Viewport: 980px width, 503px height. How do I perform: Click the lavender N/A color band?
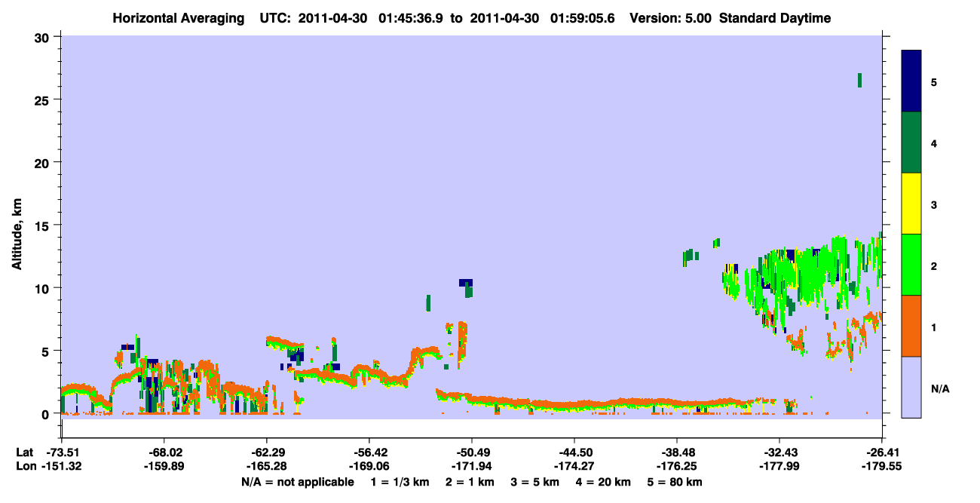point(911,387)
